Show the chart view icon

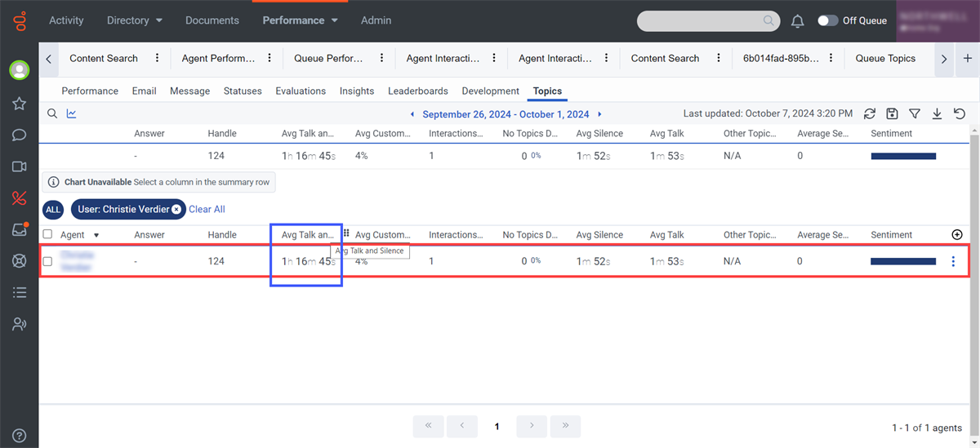click(x=72, y=114)
